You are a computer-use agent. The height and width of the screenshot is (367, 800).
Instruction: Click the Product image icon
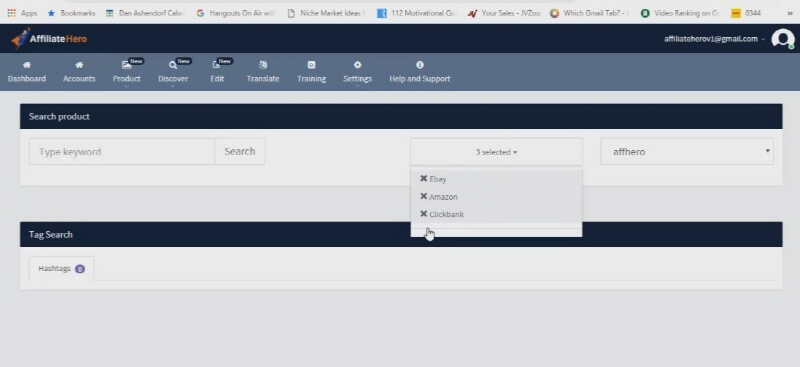126,65
